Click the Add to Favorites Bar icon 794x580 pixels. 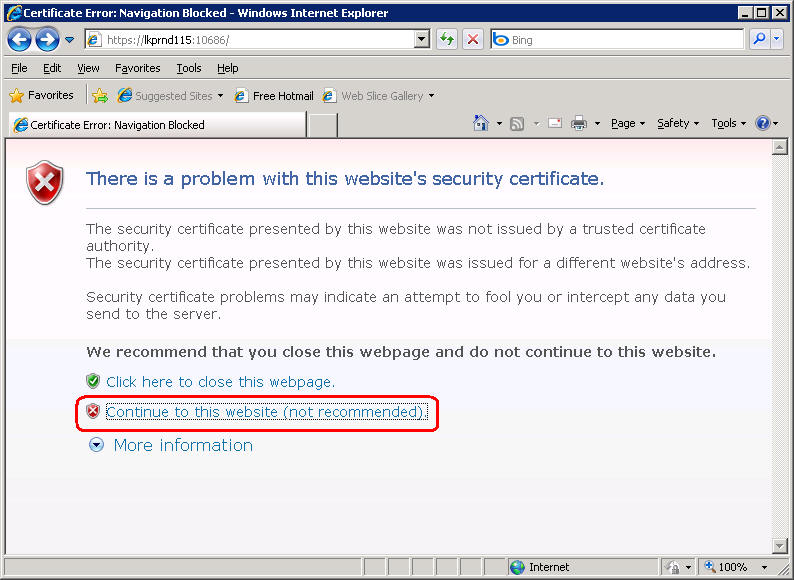pos(100,95)
